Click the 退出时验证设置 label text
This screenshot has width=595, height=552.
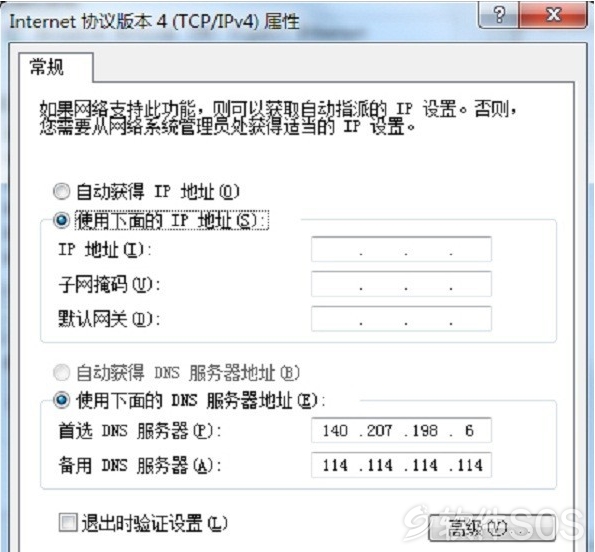pyautogui.click(x=154, y=524)
